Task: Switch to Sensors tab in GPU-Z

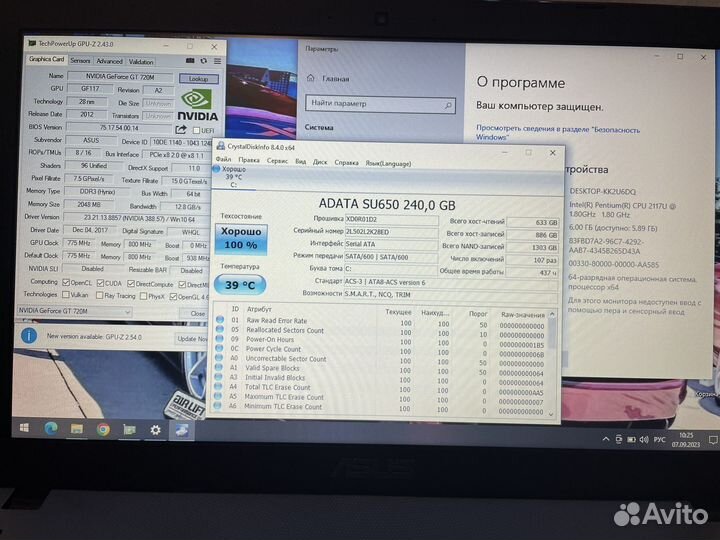Action: [80, 61]
